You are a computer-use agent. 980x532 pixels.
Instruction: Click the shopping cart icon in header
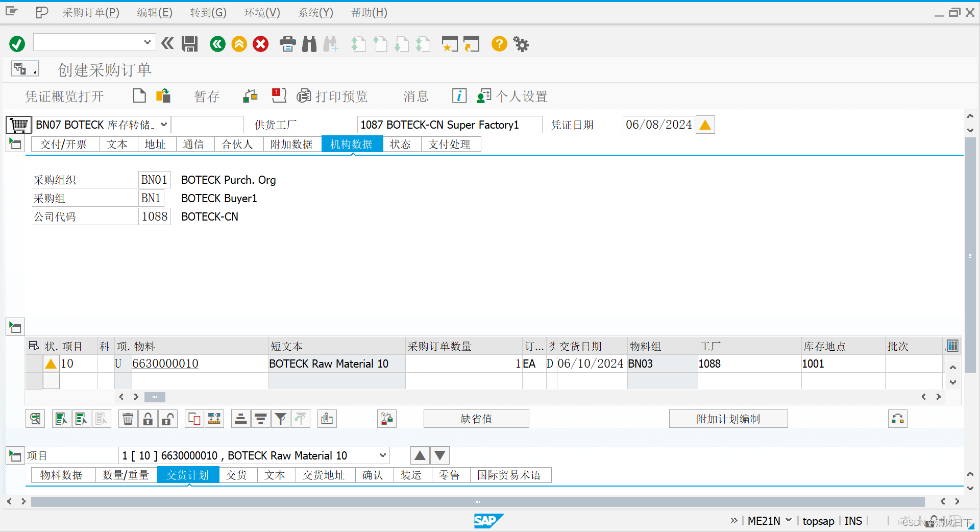point(19,125)
